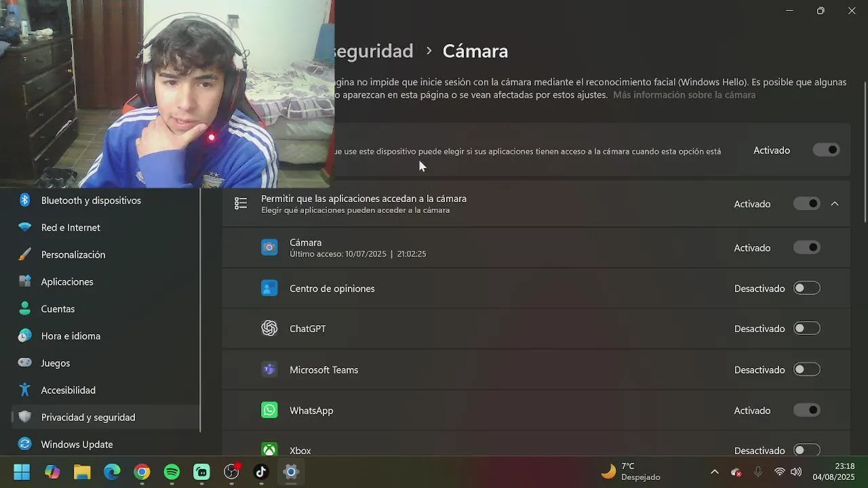Click the Juegos controller icon
This screenshot has width=868, height=488.
coord(25,363)
